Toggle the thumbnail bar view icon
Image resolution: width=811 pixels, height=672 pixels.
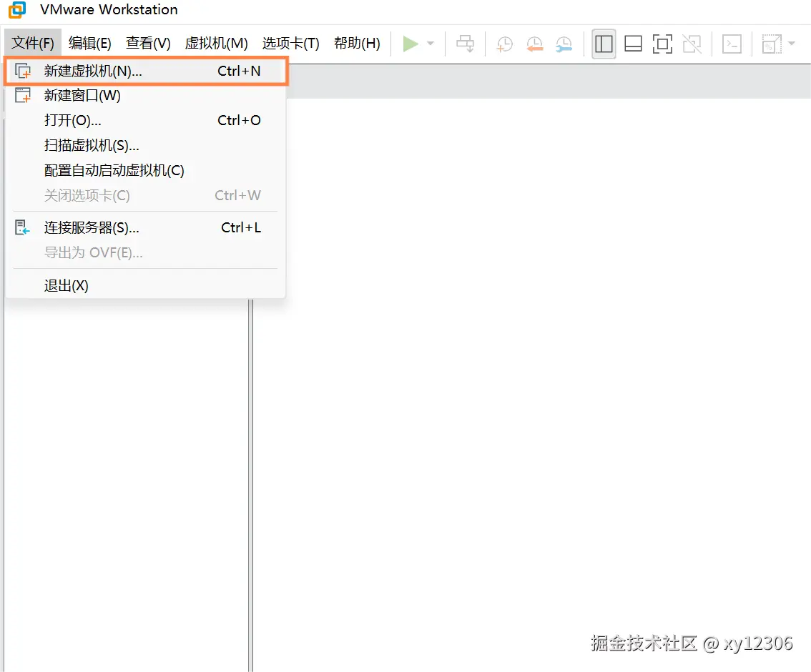click(x=633, y=44)
